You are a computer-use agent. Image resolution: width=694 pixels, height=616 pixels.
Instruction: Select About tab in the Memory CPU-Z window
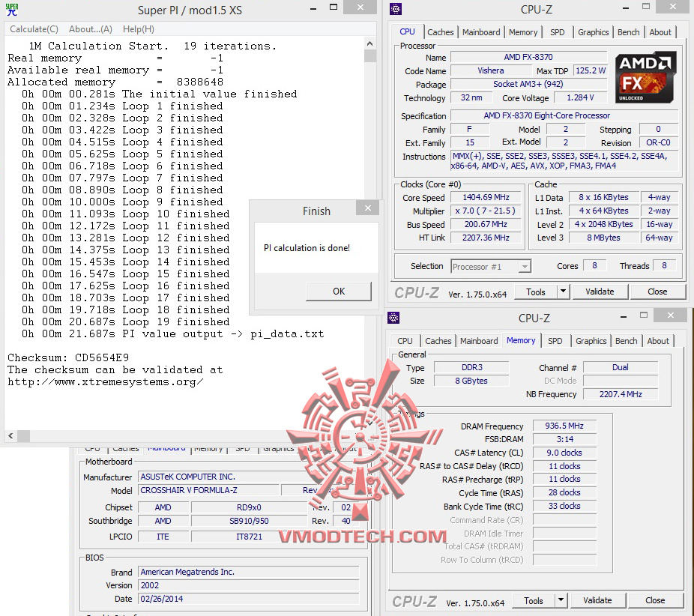point(658,341)
